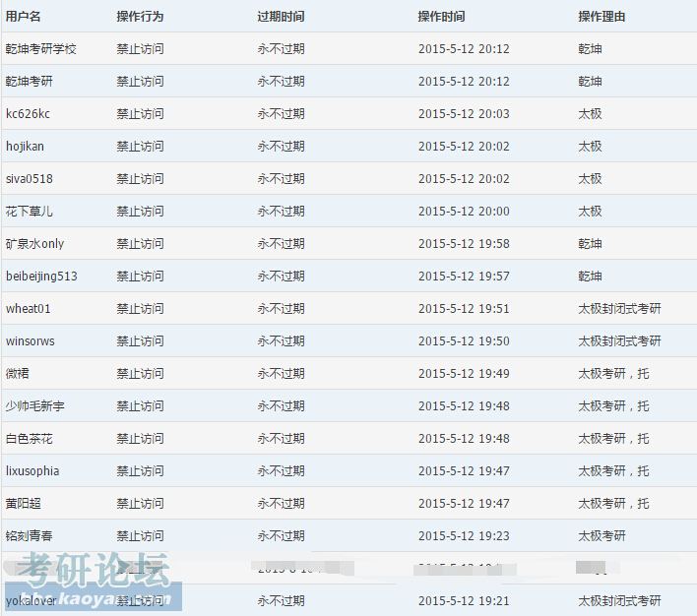
Task: Select username kc626kc
Action: point(28,114)
